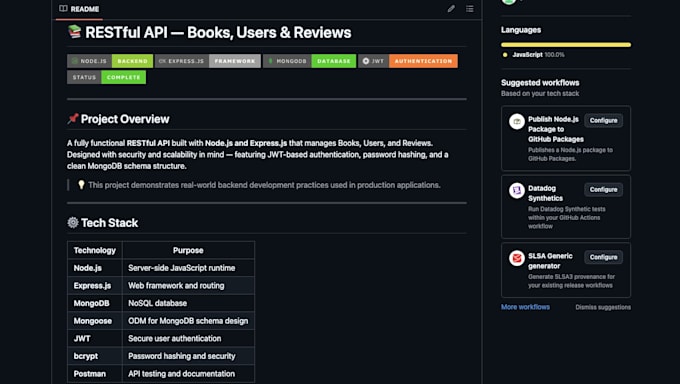Configure SLSA Generic generator workflow
Image resolution: width=680 pixels, height=384 pixels.
[x=603, y=257]
